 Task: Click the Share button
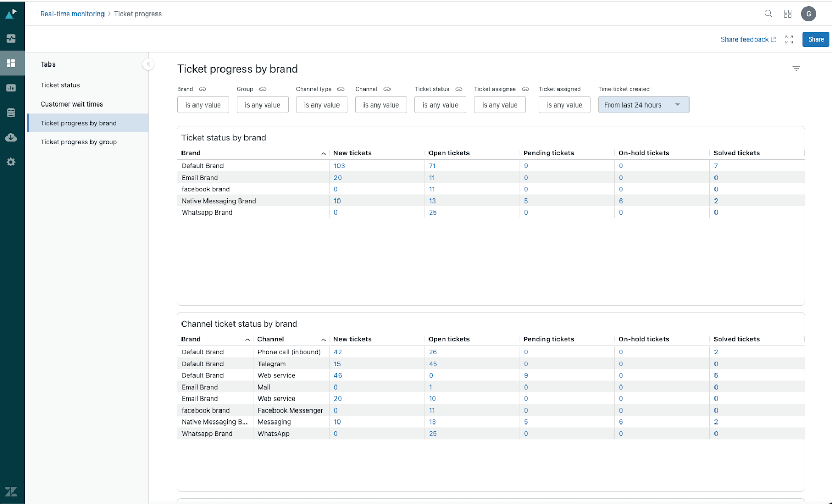point(815,39)
